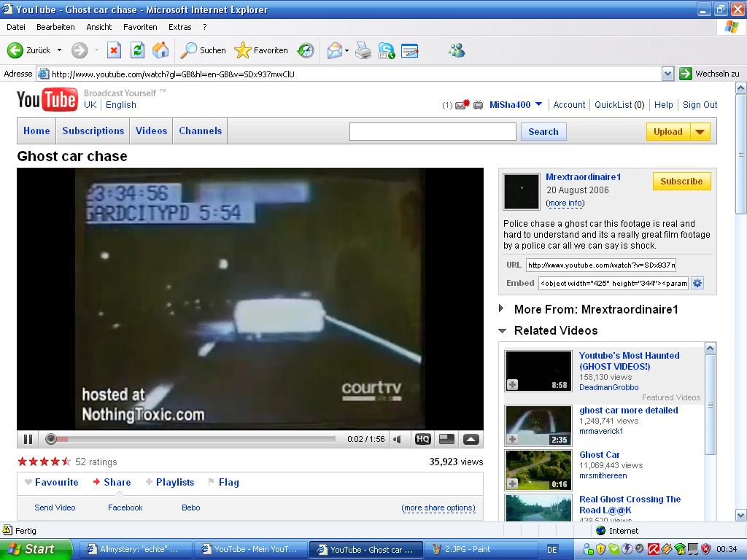747x560 pixels.
Task: Click the edit page toolbar icon
Action: click(410, 50)
